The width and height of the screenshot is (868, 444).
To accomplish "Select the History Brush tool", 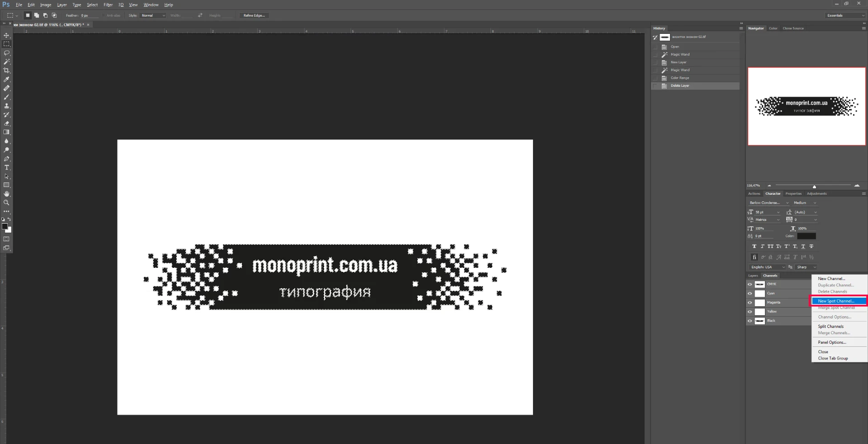I will click(6, 115).
